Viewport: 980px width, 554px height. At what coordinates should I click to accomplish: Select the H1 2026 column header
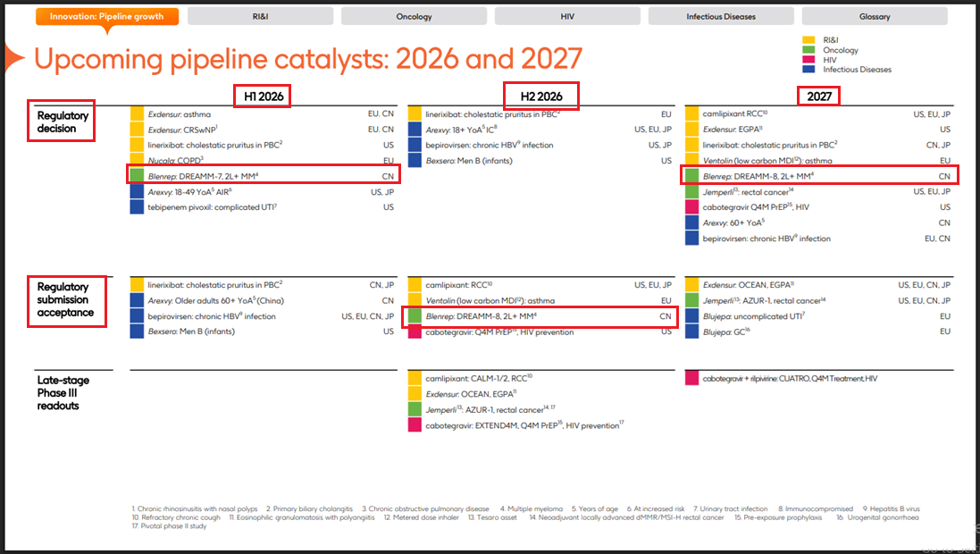[x=262, y=96]
